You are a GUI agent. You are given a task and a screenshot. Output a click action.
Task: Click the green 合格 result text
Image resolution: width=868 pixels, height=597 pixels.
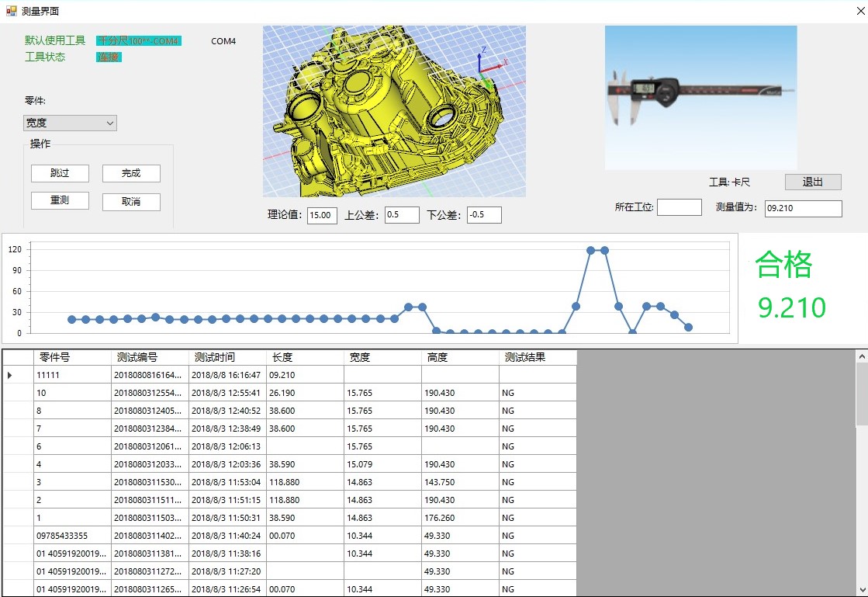click(x=784, y=264)
